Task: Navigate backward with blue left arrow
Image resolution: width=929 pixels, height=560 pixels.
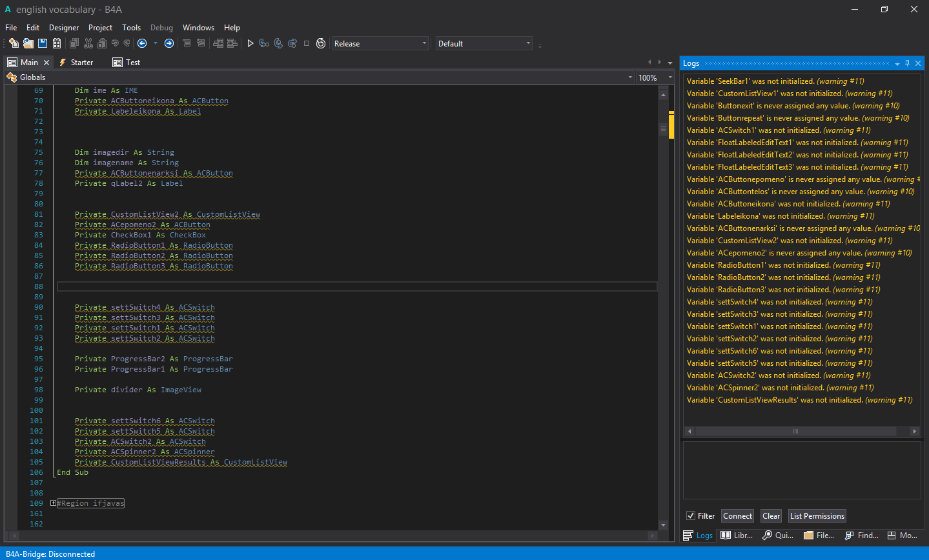Action: click(142, 43)
